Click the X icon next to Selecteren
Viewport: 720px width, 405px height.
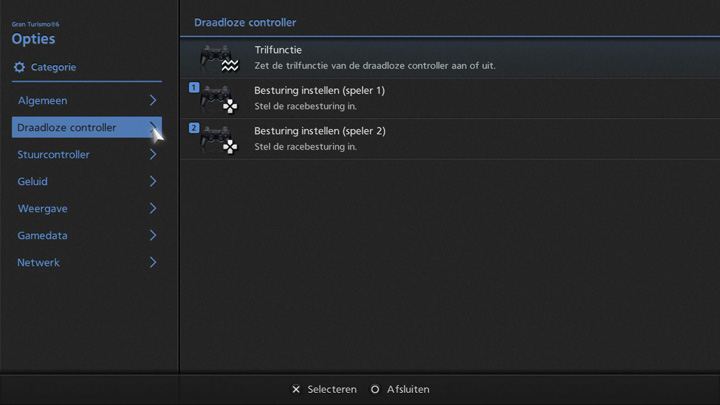click(296, 389)
